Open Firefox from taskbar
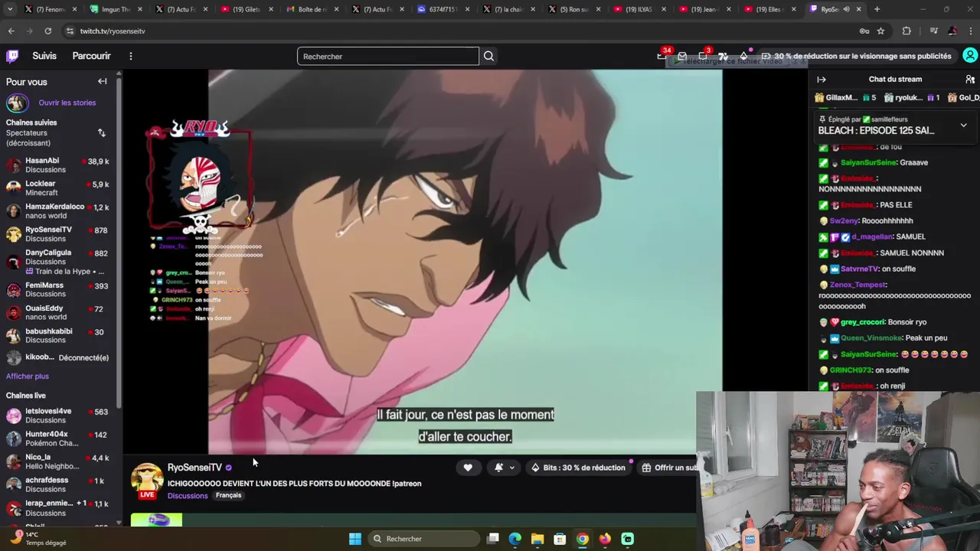Screen dimensions: 980x551 pyautogui.click(x=605, y=539)
